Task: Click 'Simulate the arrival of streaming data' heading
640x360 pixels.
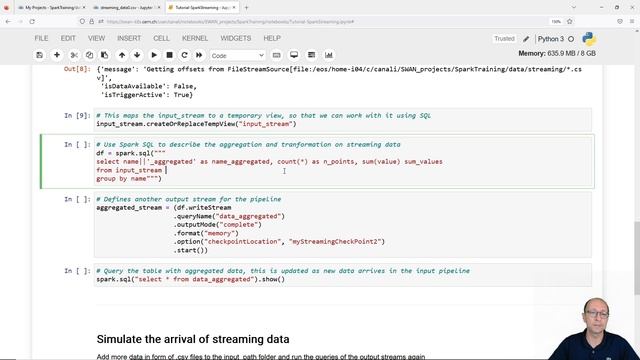Action: coord(193,339)
